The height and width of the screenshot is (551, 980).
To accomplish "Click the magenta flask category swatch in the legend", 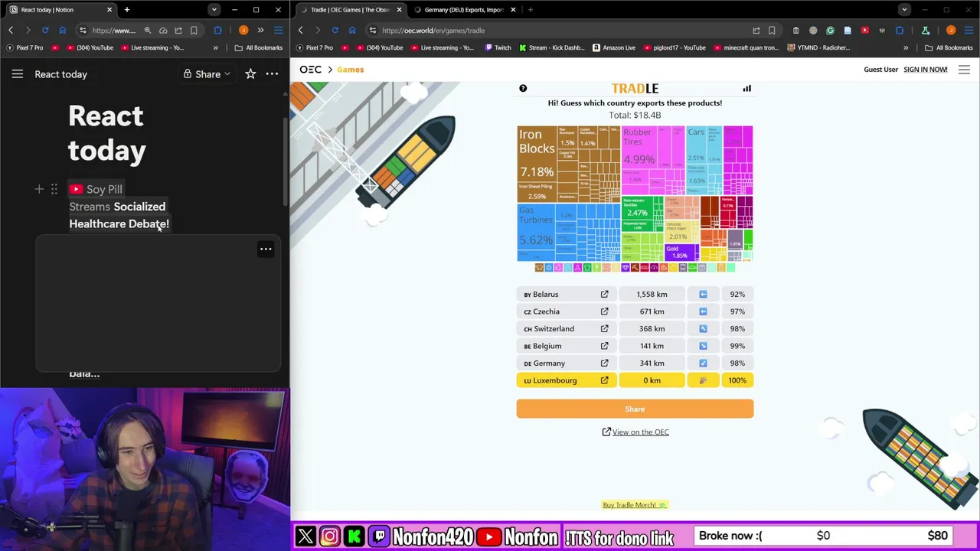I will [578, 267].
